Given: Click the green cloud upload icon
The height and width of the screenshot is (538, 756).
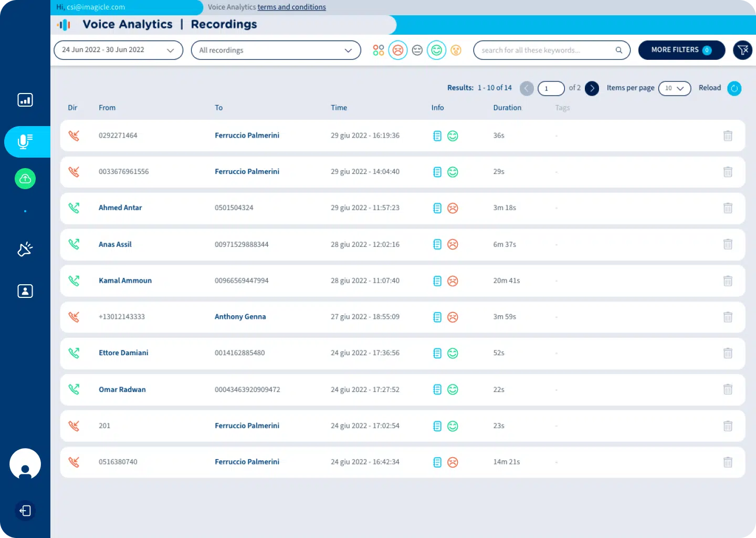Looking at the screenshot, I should pos(25,179).
